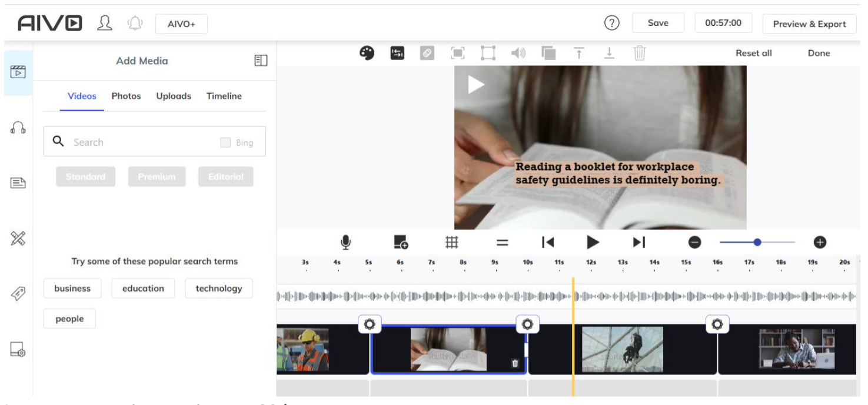Click the notification bell icon
Screen dimensions: 868x405
point(135,24)
